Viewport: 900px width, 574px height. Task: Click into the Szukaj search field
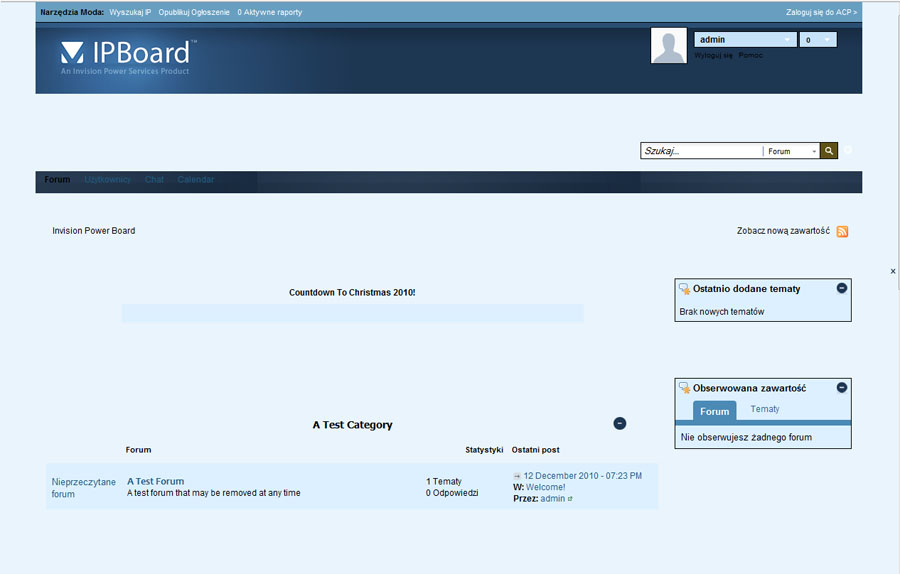point(700,151)
